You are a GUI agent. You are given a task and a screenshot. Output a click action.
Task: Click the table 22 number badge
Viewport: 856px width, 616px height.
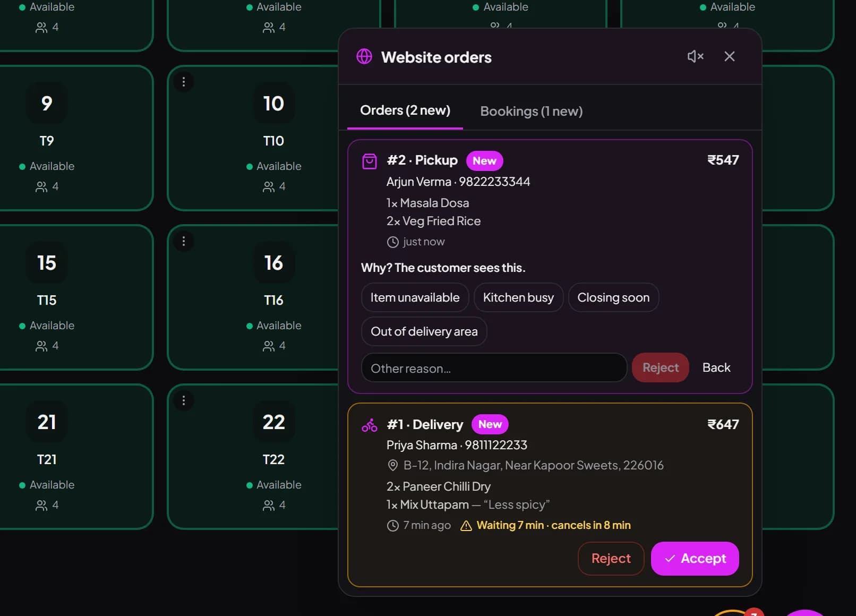pos(273,422)
